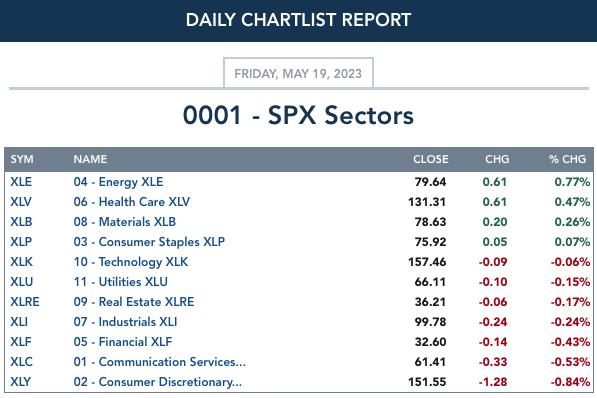Click the XLY ticker symbol
The width and height of the screenshot is (597, 398).
coord(21,382)
